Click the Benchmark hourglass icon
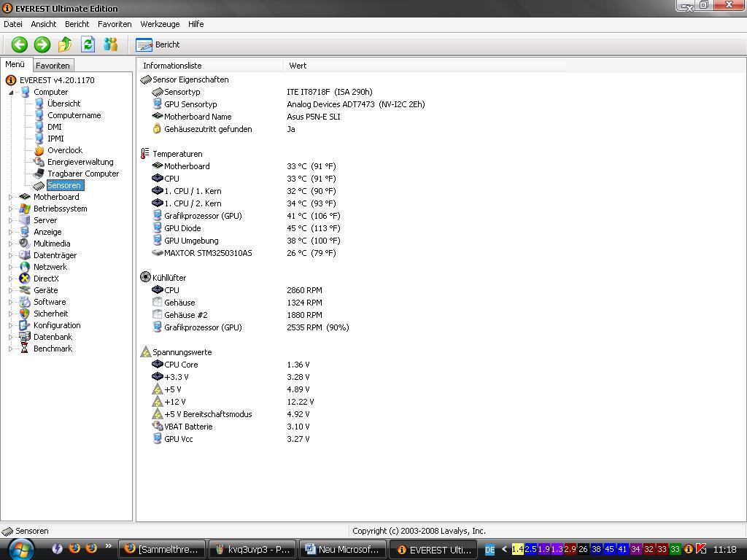The image size is (747, 560). point(25,349)
